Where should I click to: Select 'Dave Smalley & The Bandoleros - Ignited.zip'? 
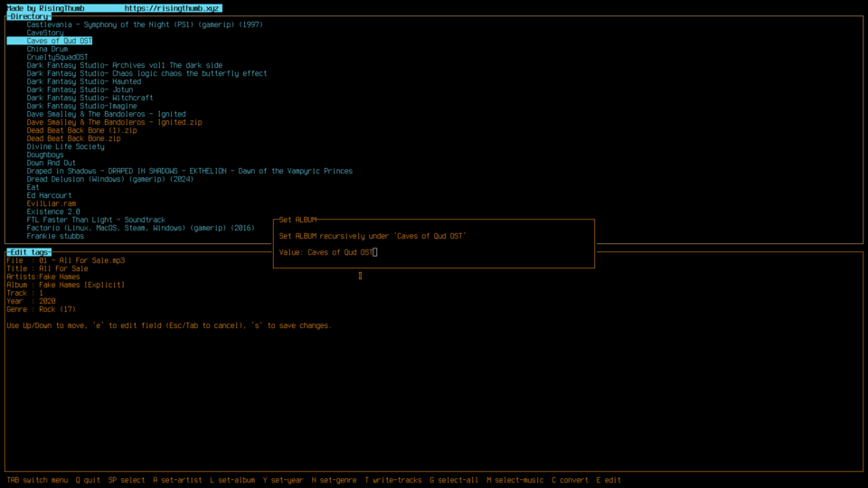[x=114, y=122]
